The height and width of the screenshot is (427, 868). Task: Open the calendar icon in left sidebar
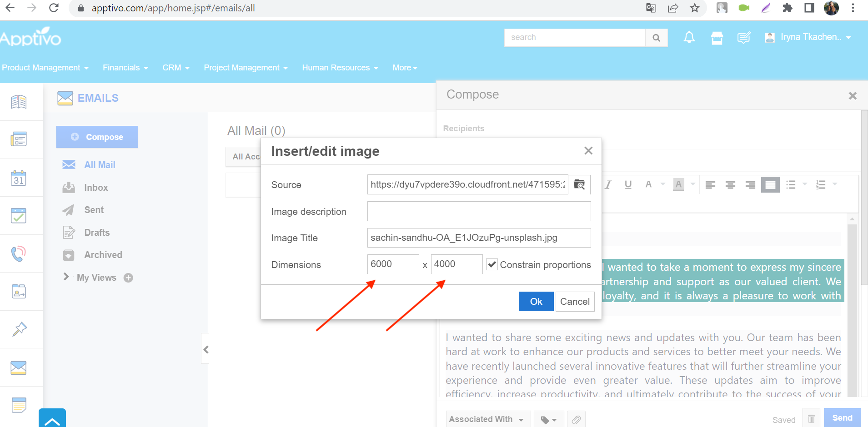click(x=19, y=178)
